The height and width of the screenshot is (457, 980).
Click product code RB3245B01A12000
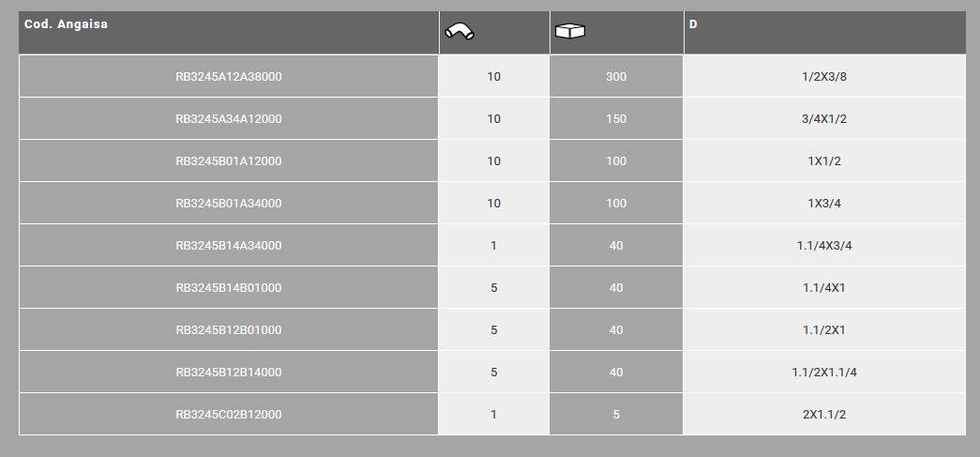coord(229,161)
